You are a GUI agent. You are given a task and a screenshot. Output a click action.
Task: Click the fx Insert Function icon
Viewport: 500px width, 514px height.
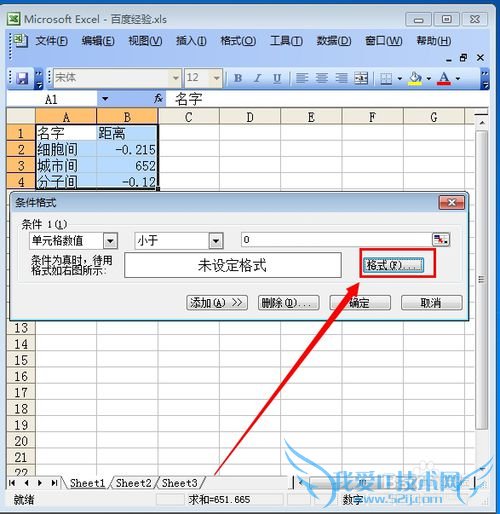pos(158,99)
